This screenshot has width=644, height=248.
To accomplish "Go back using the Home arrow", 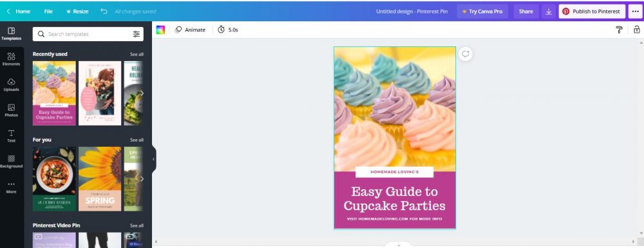I will point(18,12).
